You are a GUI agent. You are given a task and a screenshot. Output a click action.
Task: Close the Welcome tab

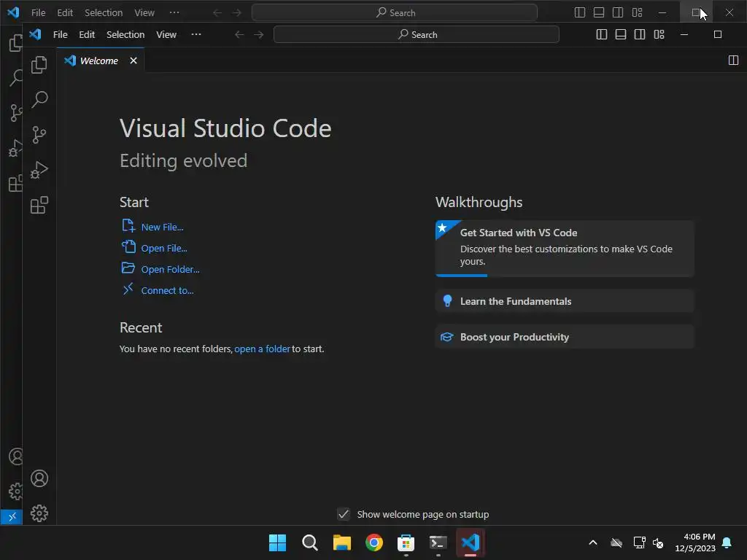pyautogui.click(x=133, y=61)
